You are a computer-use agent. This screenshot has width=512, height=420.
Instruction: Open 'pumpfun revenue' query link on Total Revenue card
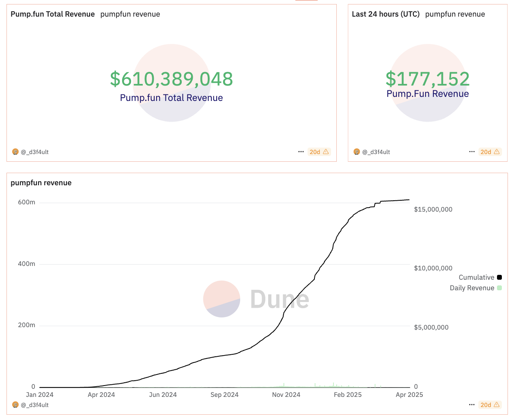click(x=130, y=14)
